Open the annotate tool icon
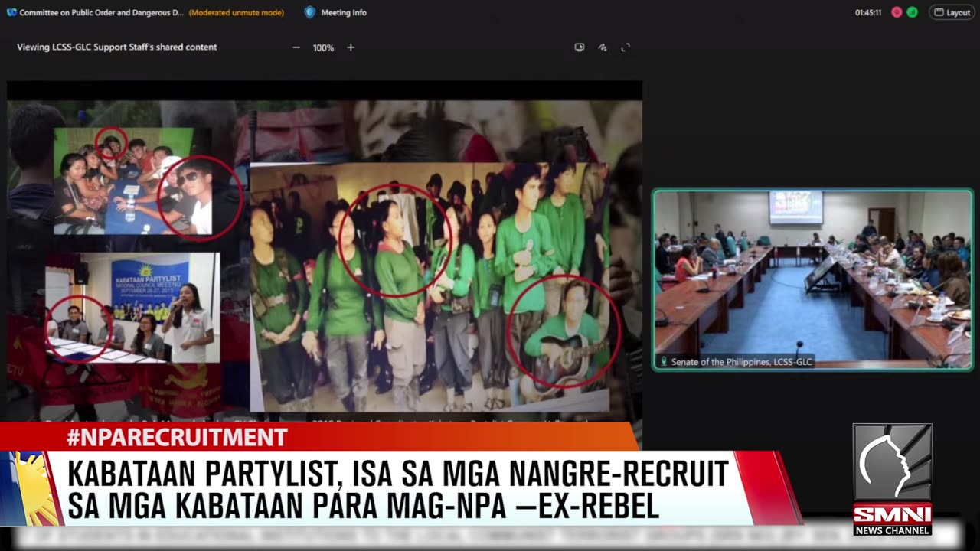This screenshot has width=980, height=551. pos(603,47)
